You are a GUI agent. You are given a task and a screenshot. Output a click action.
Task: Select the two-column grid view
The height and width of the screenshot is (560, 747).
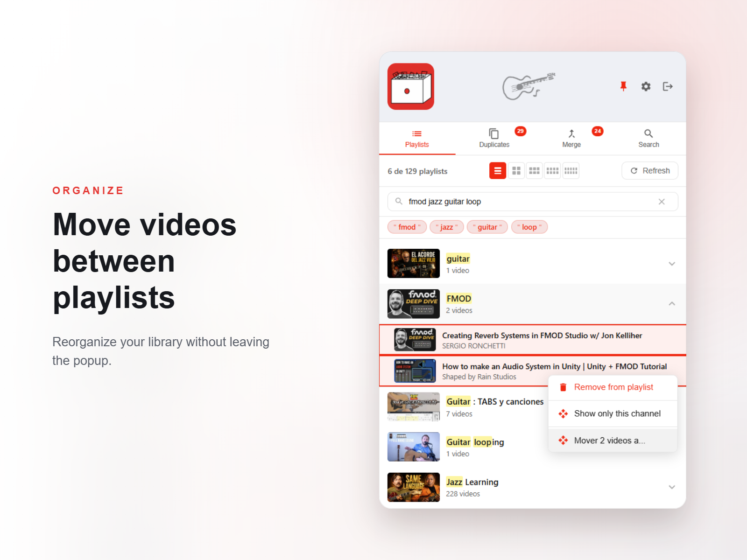[x=516, y=171]
